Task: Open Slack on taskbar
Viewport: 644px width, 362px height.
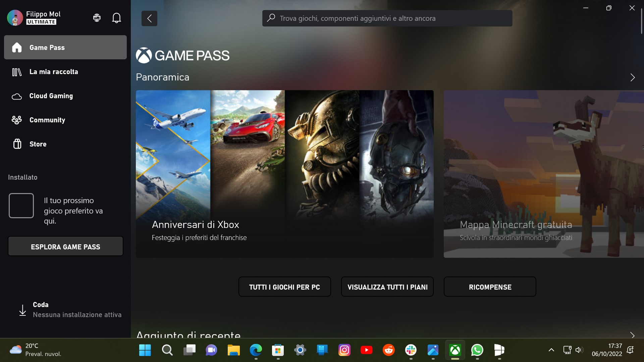Action: tap(411, 350)
